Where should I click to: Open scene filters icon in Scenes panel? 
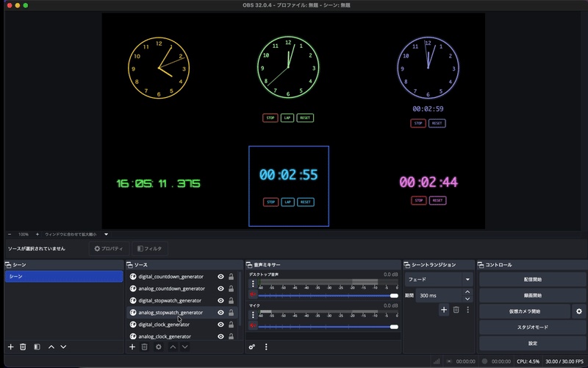coord(37,347)
